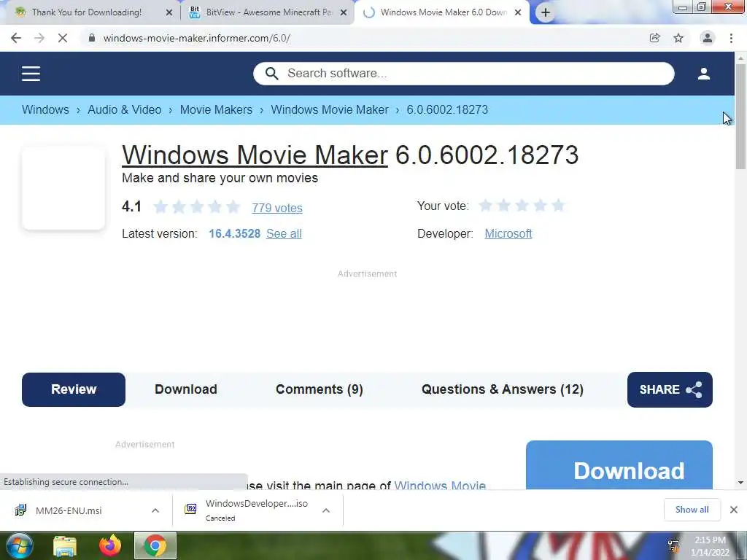The width and height of the screenshot is (747, 560).
Task: Rate with the fifth Your vote star
Action: (x=558, y=206)
